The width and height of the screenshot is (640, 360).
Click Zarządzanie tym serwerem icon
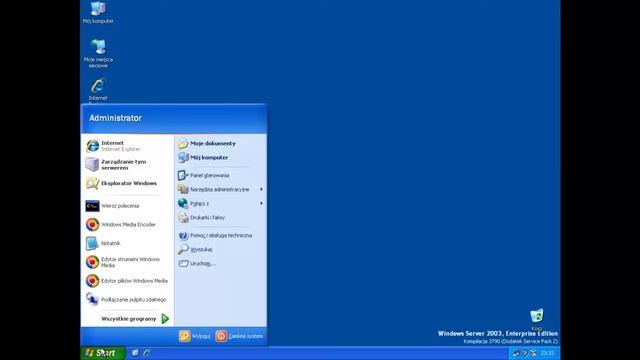point(92,164)
